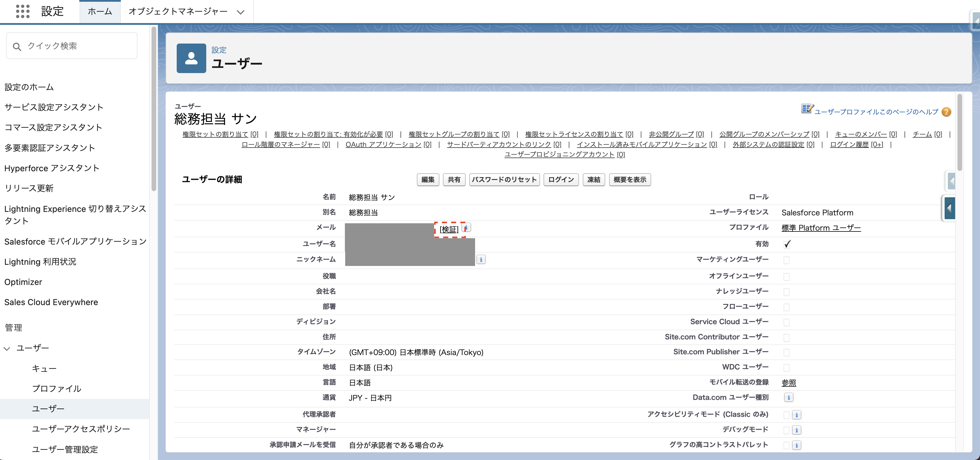Screen dimensions: 980x460
Task: Click info icon for Data.com ユーザー種別
Action: 789,397
